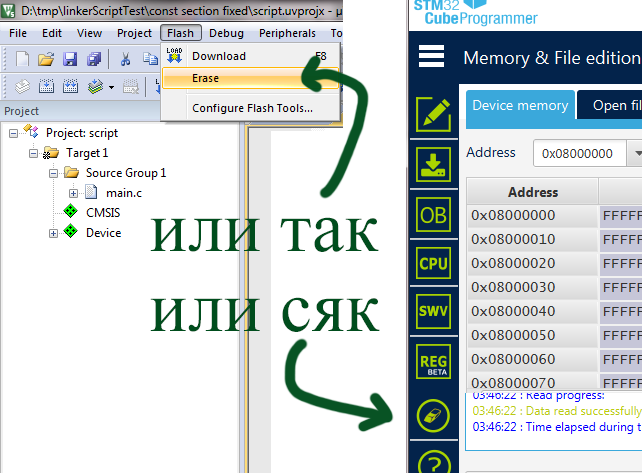The image size is (642, 473).
Task: Select main.c in the project tree
Action: 124,193
